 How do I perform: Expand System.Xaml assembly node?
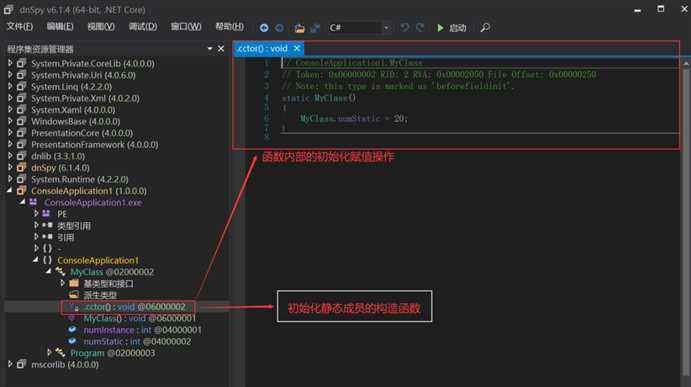tap(10, 109)
